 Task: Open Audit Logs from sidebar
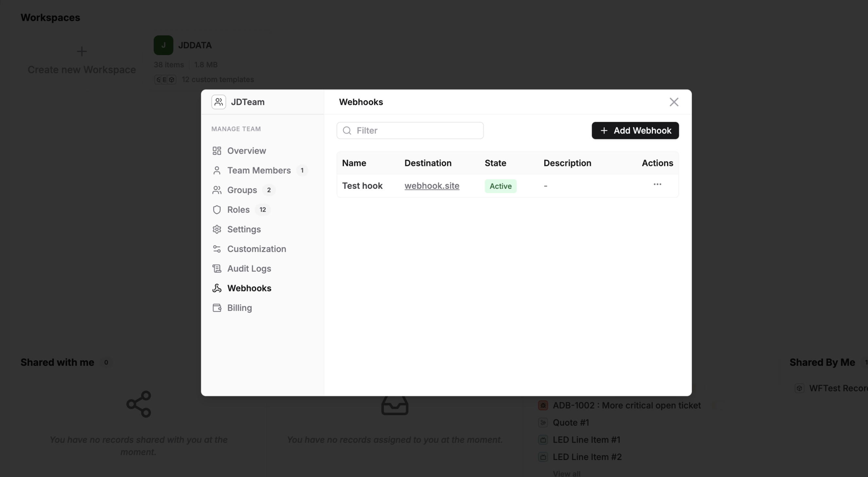click(249, 269)
